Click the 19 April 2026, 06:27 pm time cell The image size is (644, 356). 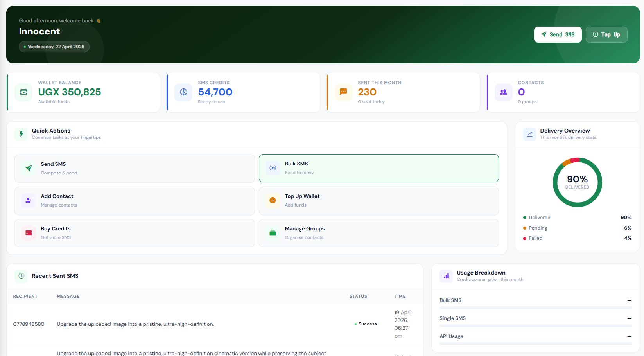pos(403,324)
